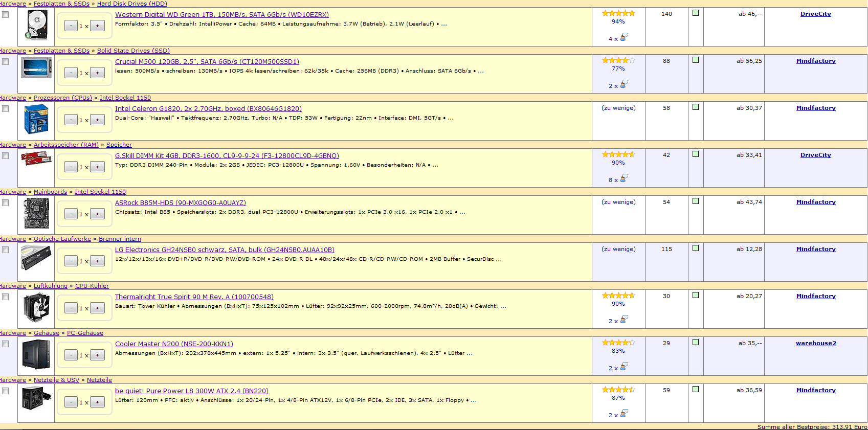
Task: Open be quiet! Pure Power L8 link
Action: 192,391
